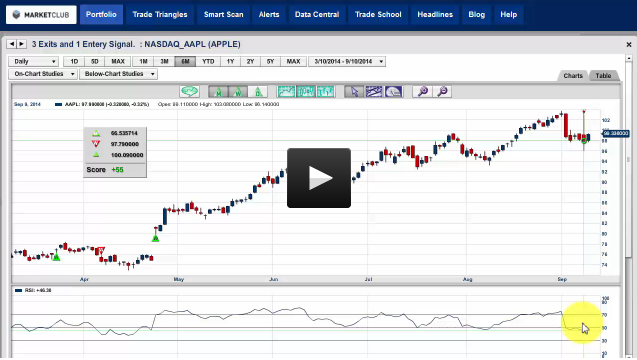Select the pointer cursor tool

354,91
